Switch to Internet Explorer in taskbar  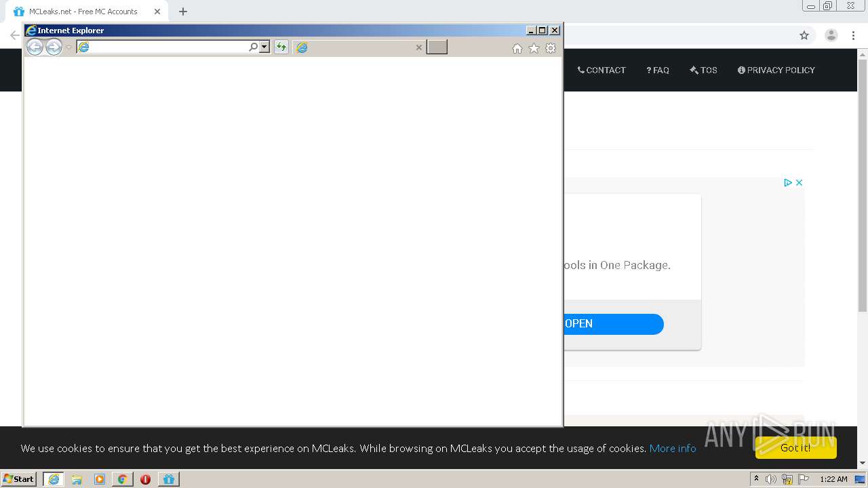(x=54, y=479)
